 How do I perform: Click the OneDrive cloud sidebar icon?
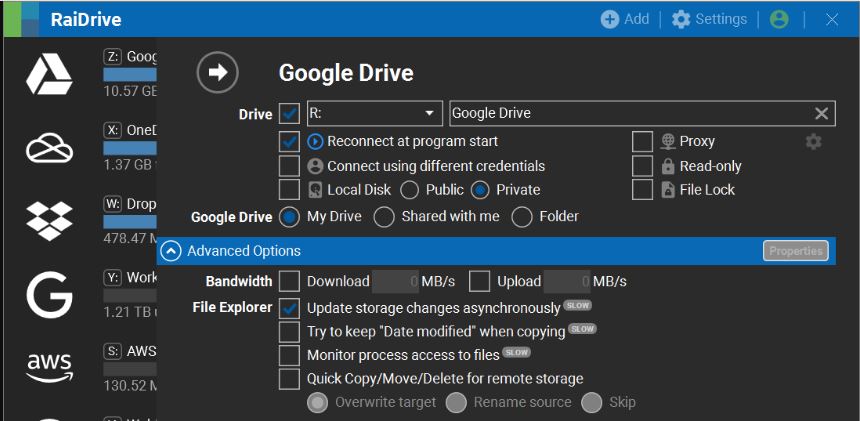tap(49, 148)
